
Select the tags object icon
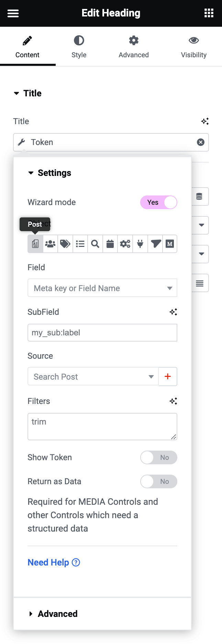click(x=65, y=244)
